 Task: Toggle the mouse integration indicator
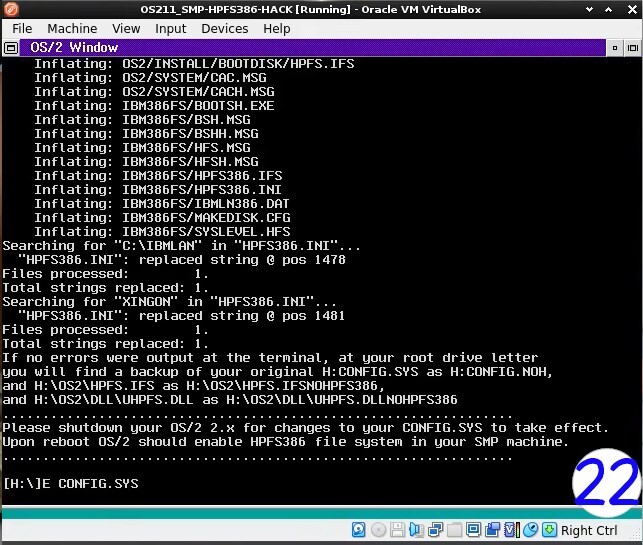click(531, 530)
